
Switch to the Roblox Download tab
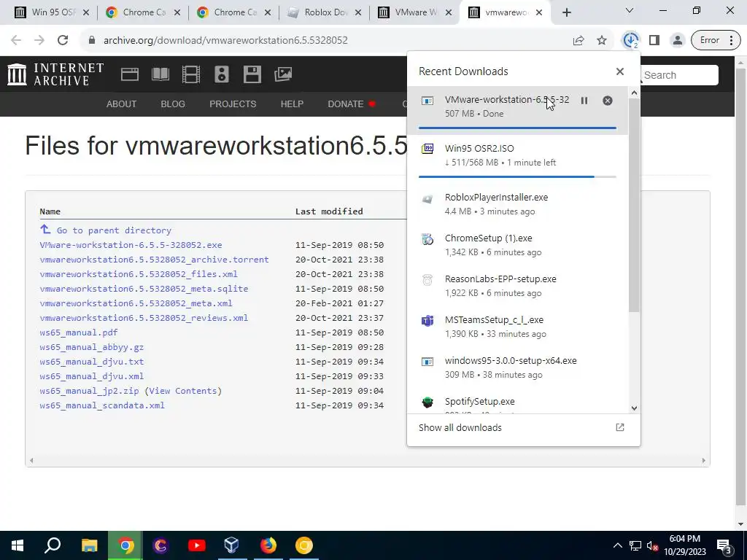coord(325,12)
